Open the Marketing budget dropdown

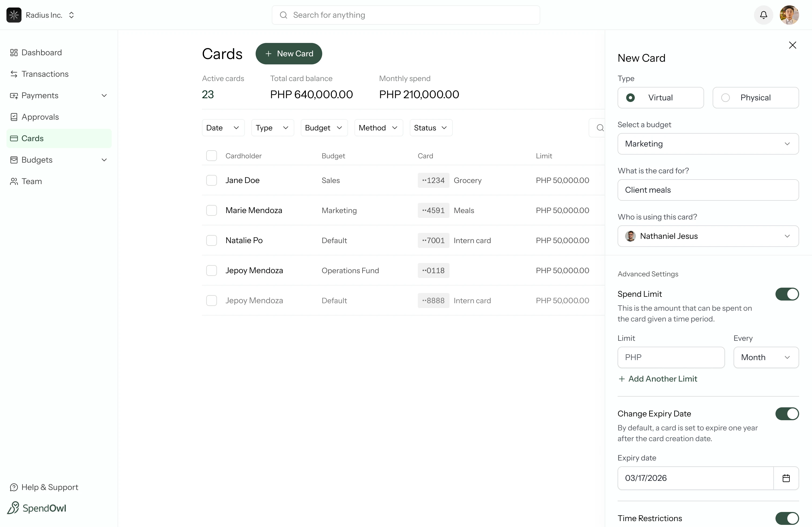tap(708, 144)
